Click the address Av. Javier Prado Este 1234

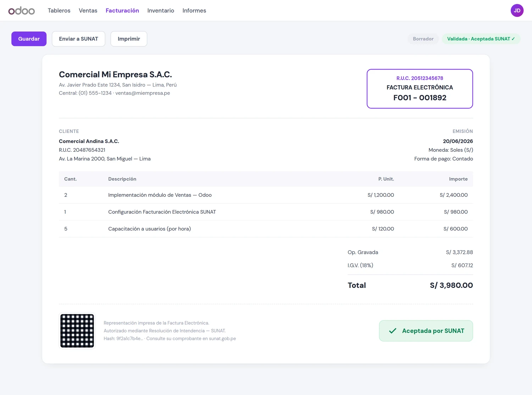pos(118,85)
